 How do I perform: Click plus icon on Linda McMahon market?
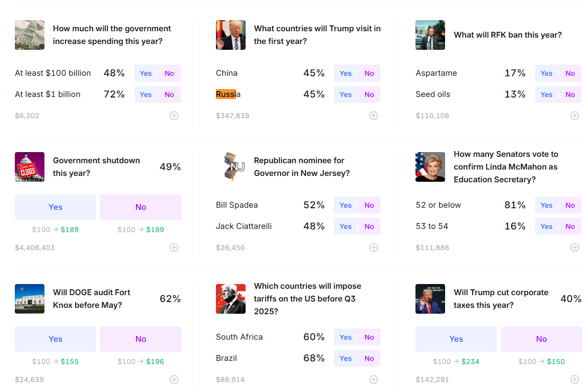[574, 247]
